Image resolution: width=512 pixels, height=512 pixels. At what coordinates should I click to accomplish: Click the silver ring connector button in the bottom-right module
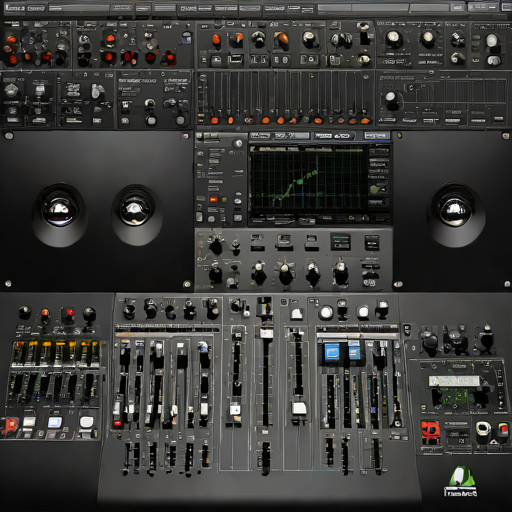(x=482, y=429)
